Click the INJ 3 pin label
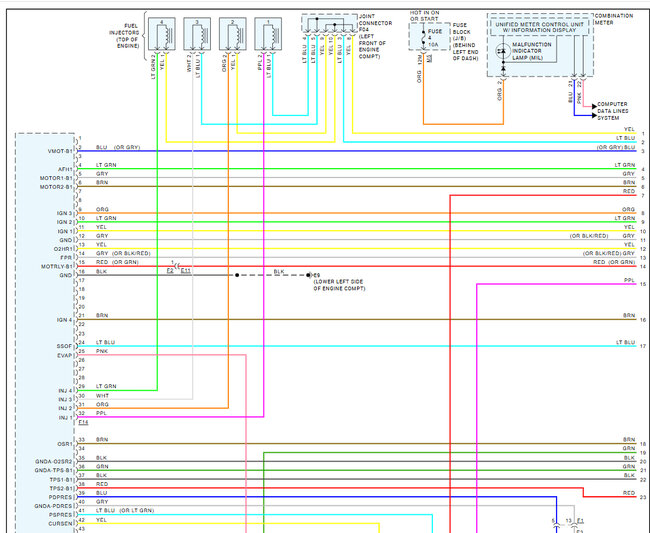650x533 pixels. (x=65, y=400)
